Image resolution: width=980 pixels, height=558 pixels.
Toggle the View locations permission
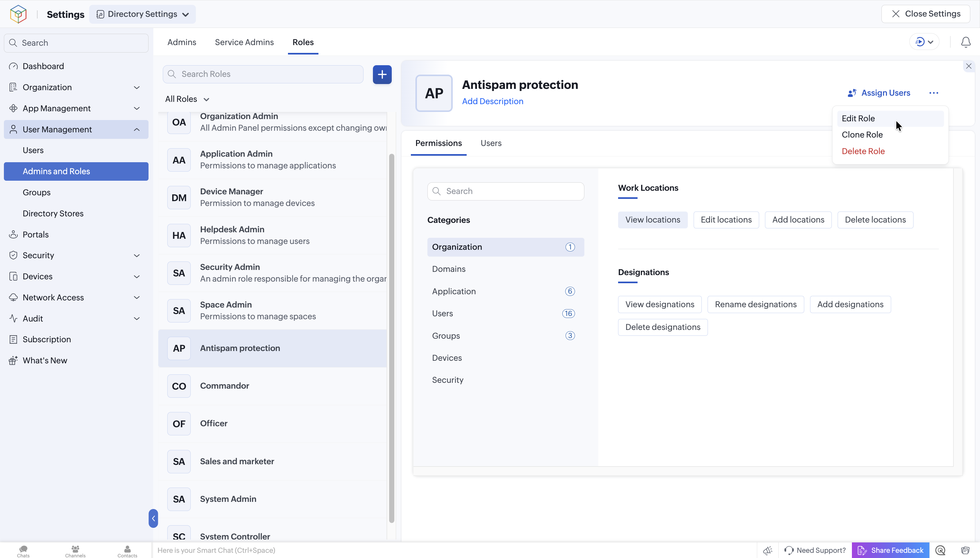pyautogui.click(x=652, y=220)
